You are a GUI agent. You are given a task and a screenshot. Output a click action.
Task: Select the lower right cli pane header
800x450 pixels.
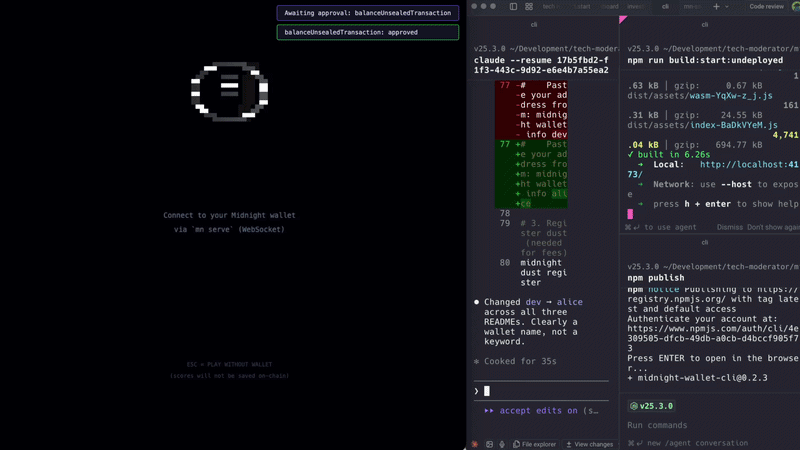pyautogui.click(x=705, y=242)
